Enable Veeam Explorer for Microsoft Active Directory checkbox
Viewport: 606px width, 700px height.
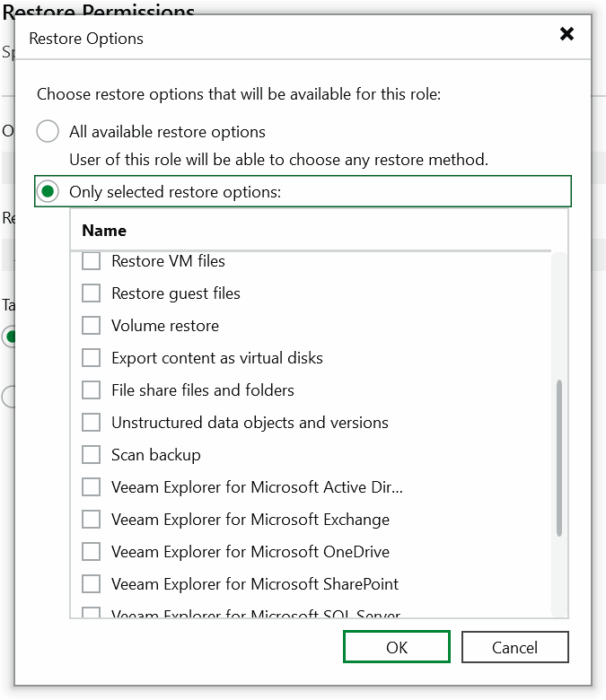click(x=91, y=487)
